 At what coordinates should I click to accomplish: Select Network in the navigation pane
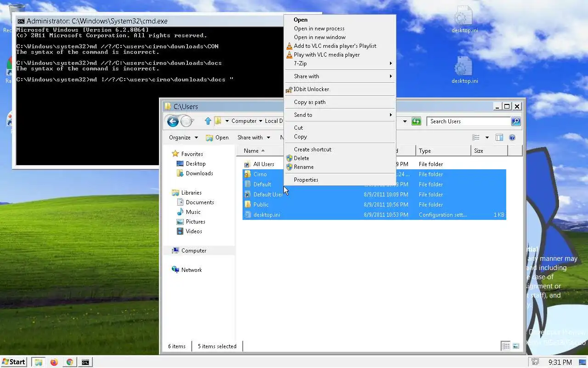tap(192, 270)
